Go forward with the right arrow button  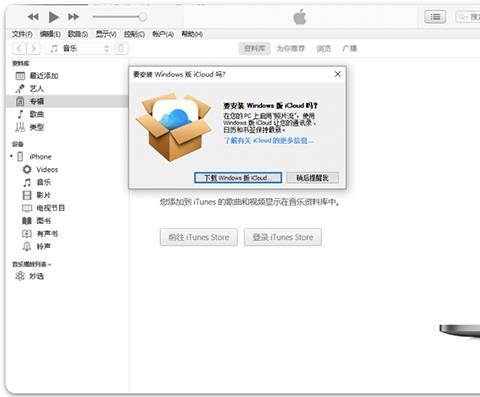33,49
